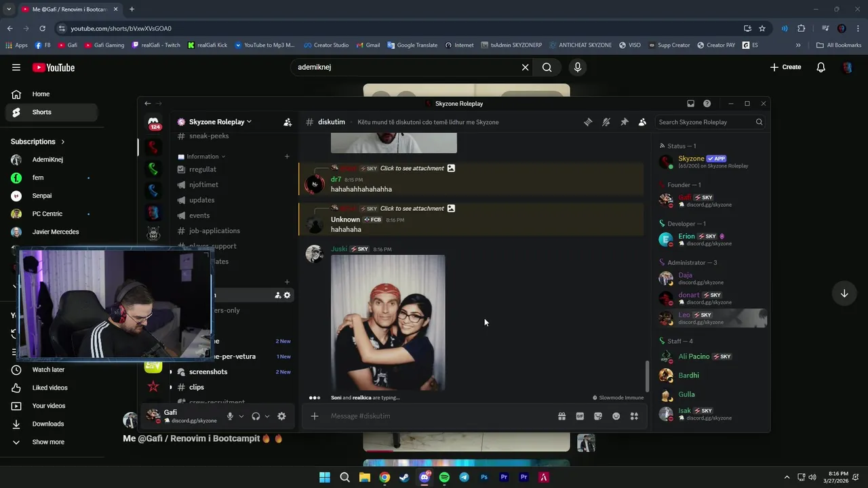The height and width of the screenshot is (488, 868).
Task: Click Search Skyzone Roleplay field
Action: [711, 122]
